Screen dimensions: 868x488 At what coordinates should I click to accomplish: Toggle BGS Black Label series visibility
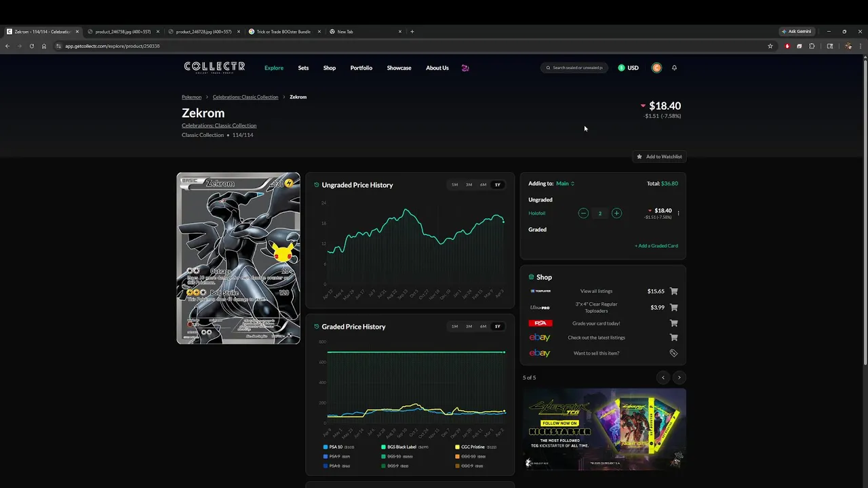(404, 447)
